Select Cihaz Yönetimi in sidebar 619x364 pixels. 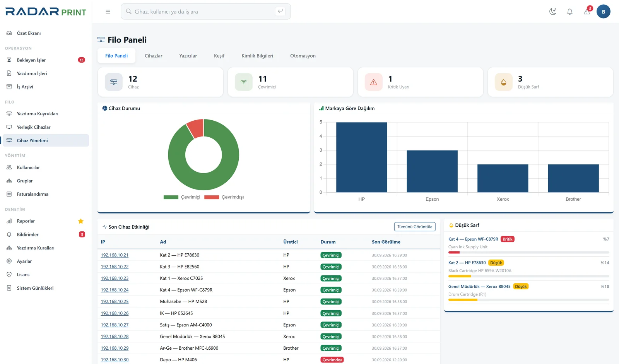46,140
